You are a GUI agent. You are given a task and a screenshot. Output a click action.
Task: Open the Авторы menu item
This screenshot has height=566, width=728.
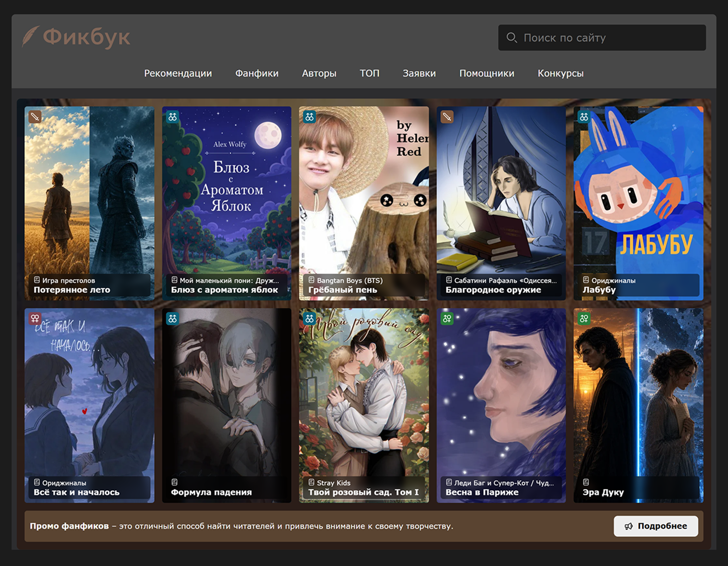(319, 73)
